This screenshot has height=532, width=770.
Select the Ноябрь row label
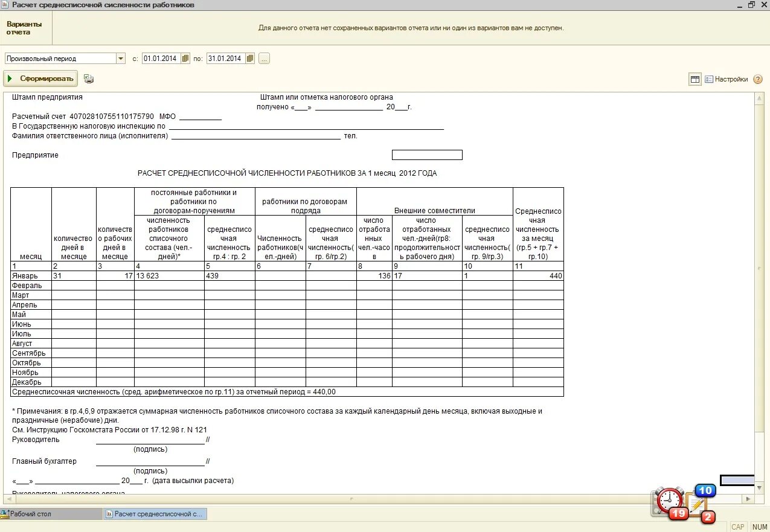31,373
